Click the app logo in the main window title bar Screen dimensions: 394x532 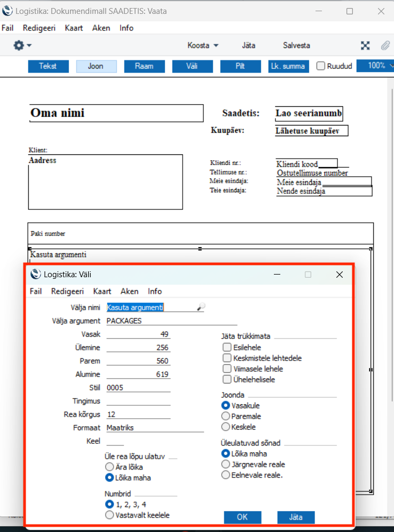coord(7,11)
